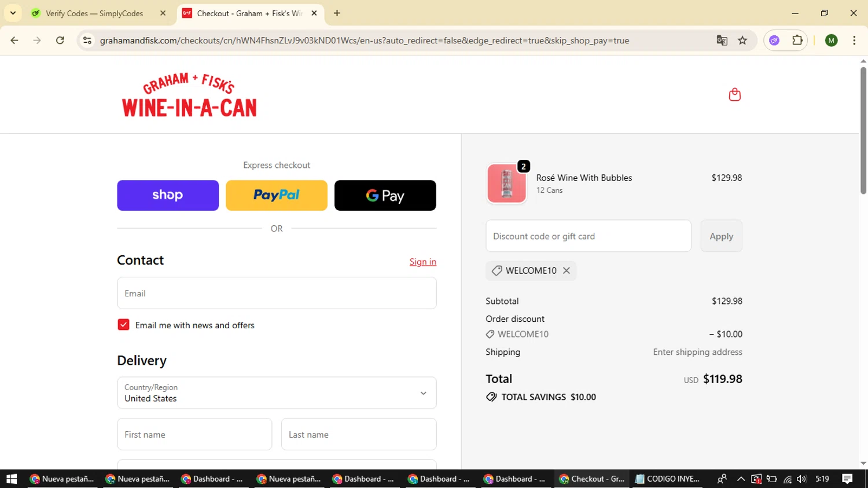Click the Express checkout label

click(x=277, y=165)
